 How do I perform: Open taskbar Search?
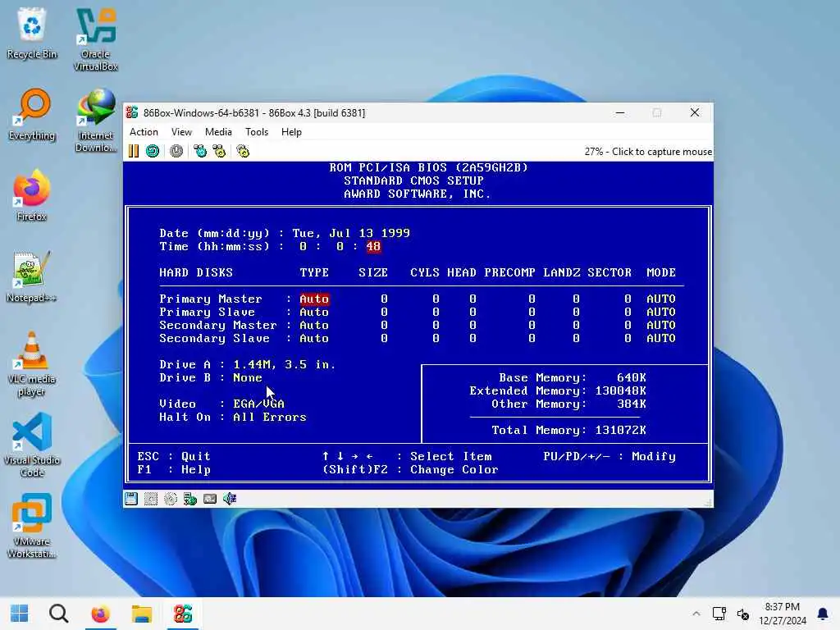click(x=59, y=614)
